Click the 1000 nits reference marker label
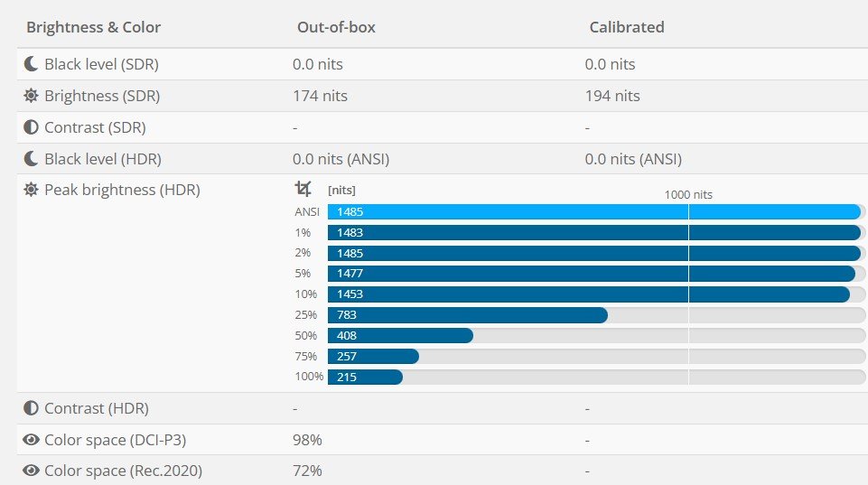Viewport: 868px width, 485px height. coord(688,194)
